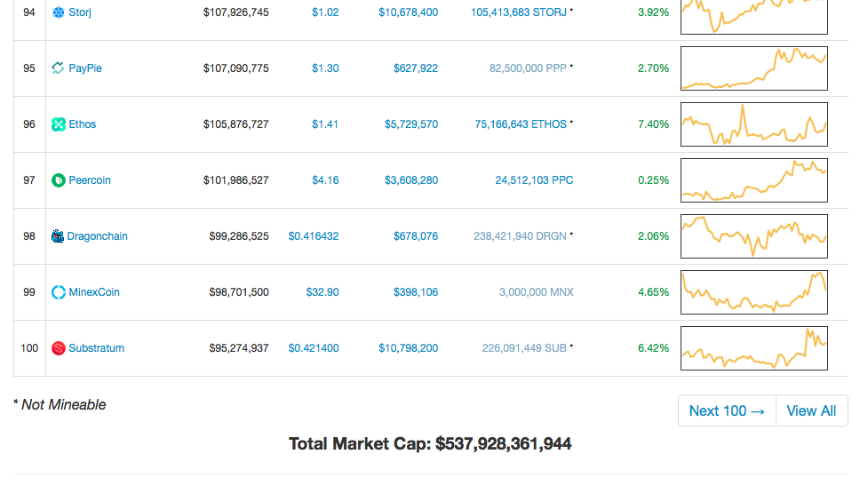The image size is (868, 494).
Task: Click Dragonchain volume $678,076
Action: [x=416, y=236]
